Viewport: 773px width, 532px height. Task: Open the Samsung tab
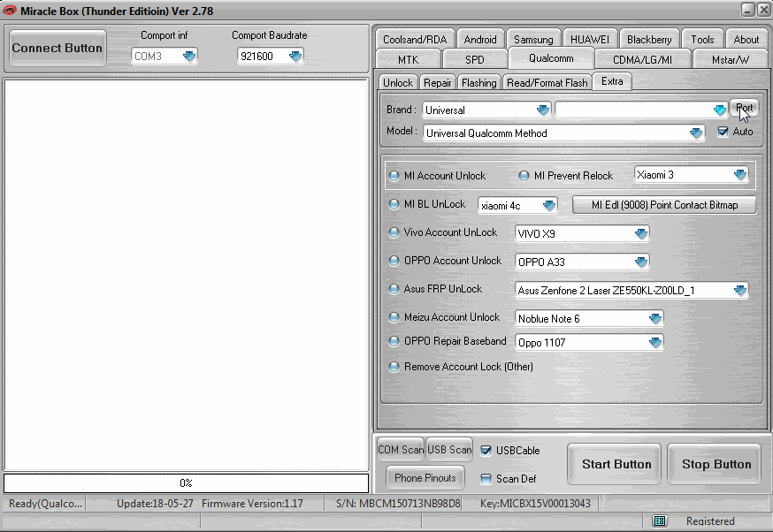click(533, 40)
